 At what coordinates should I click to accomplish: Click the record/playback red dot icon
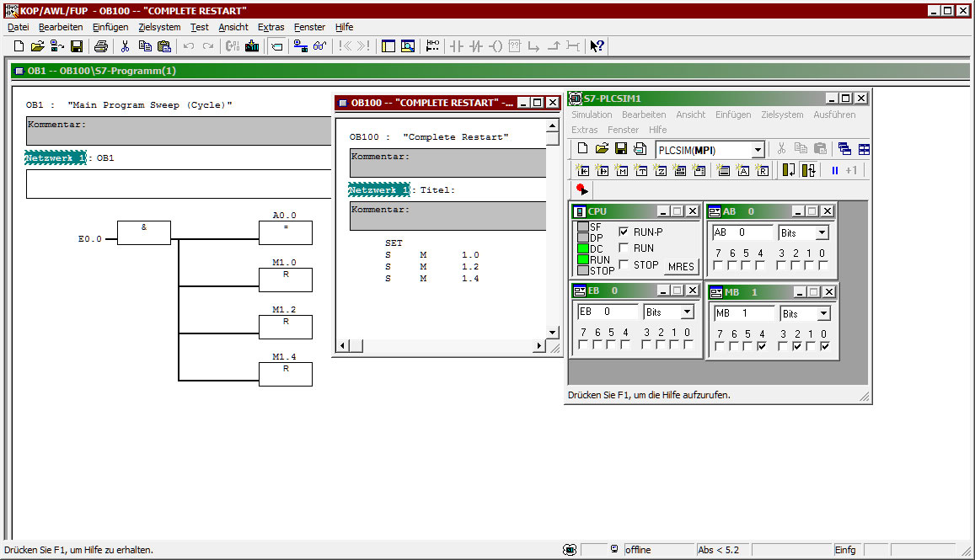(x=581, y=190)
